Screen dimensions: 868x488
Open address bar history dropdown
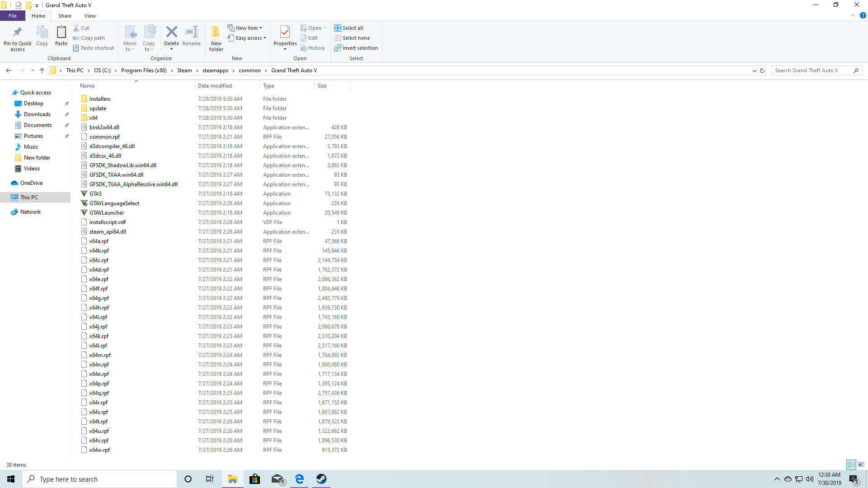(x=754, y=70)
